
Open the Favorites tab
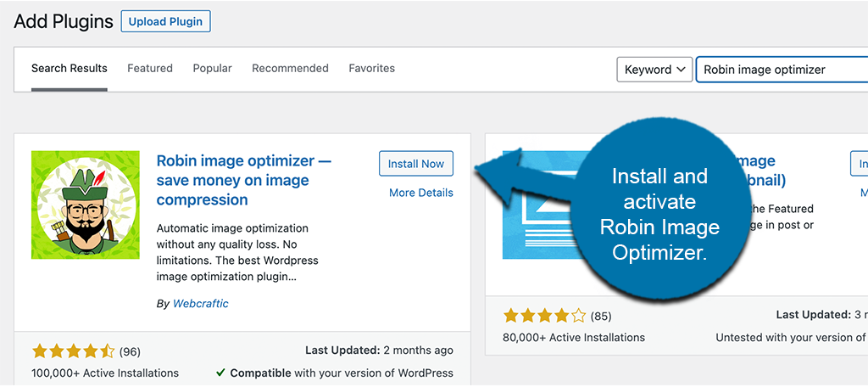tap(372, 68)
